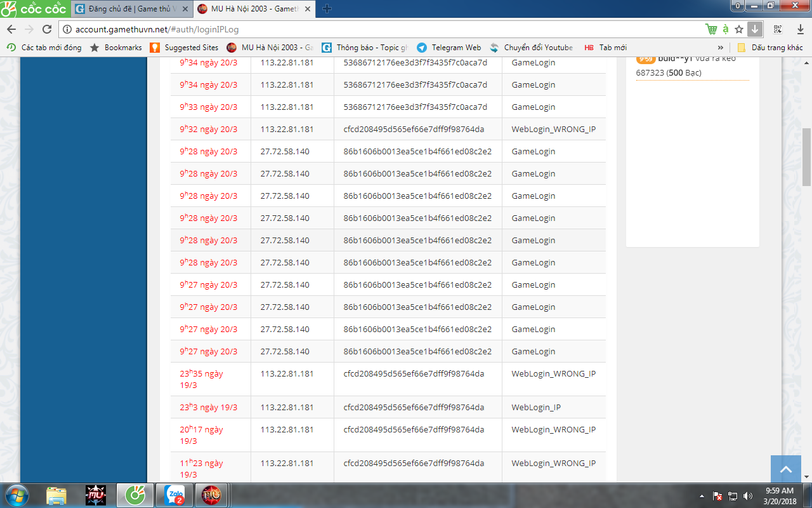Open the taskbar clock showing 9:59 AM

[x=780, y=496]
